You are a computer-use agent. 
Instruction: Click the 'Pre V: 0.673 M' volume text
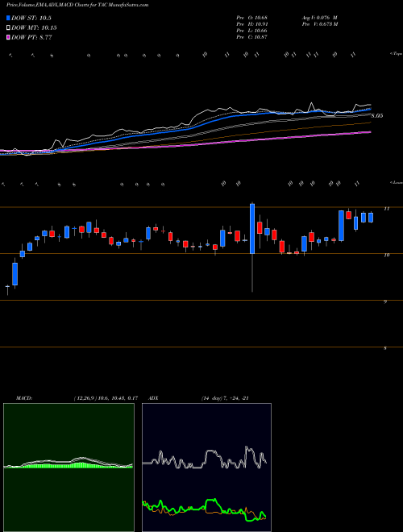tap(319, 24)
